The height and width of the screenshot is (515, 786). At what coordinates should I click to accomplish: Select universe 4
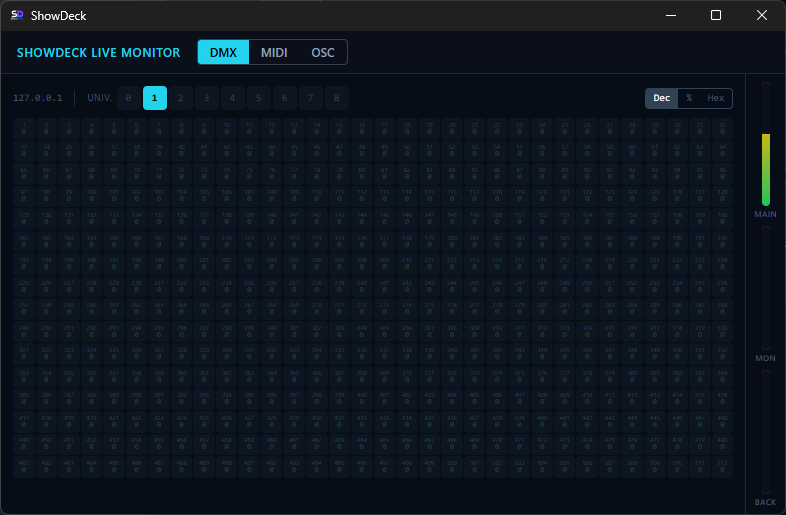click(x=233, y=98)
